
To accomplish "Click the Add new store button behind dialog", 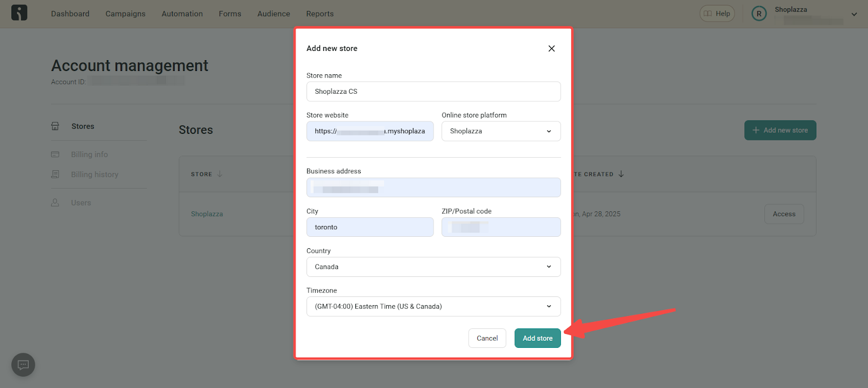I will point(780,130).
